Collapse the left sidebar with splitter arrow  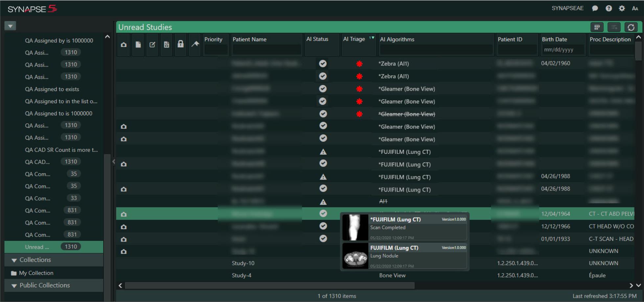pyautogui.click(x=113, y=161)
